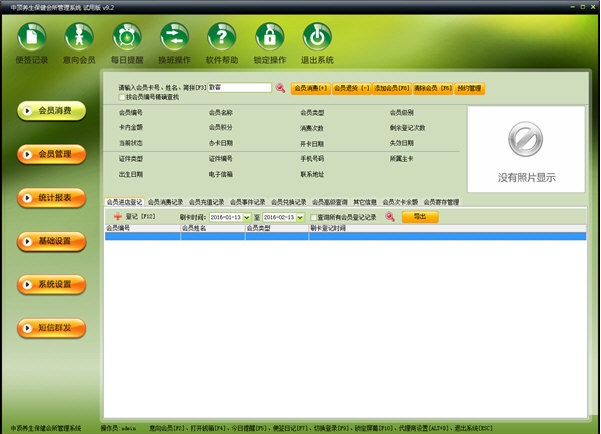Click the 手机号码 field label
This screenshot has height=434, width=601.
click(x=312, y=159)
